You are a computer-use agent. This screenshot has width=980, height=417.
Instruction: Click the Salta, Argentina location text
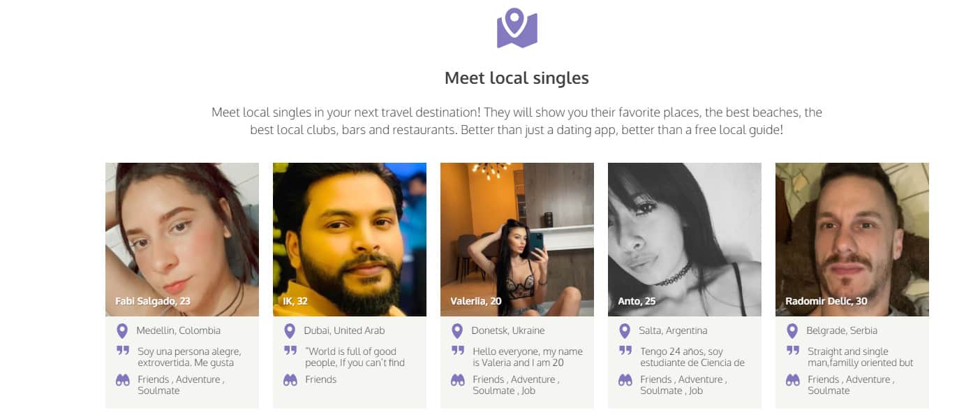point(674,330)
